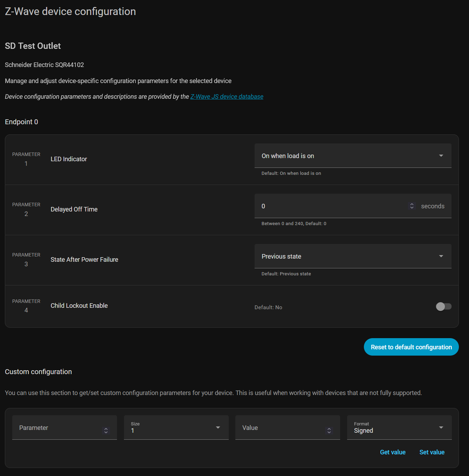Focus the Delayed Off Time seconds field
Screen dimensions: 469x476
pyautogui.click(x=332, y=206)
